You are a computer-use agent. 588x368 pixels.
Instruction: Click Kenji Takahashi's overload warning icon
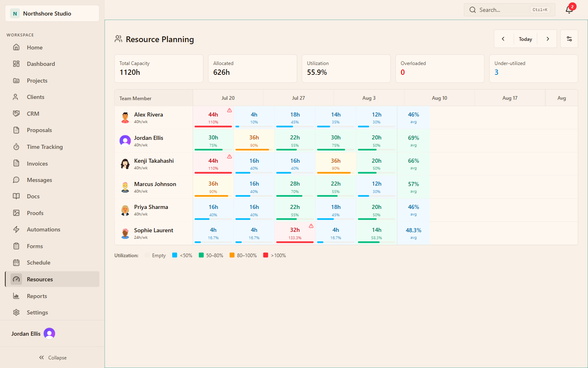pyautogui.click(x=229, y=157)
